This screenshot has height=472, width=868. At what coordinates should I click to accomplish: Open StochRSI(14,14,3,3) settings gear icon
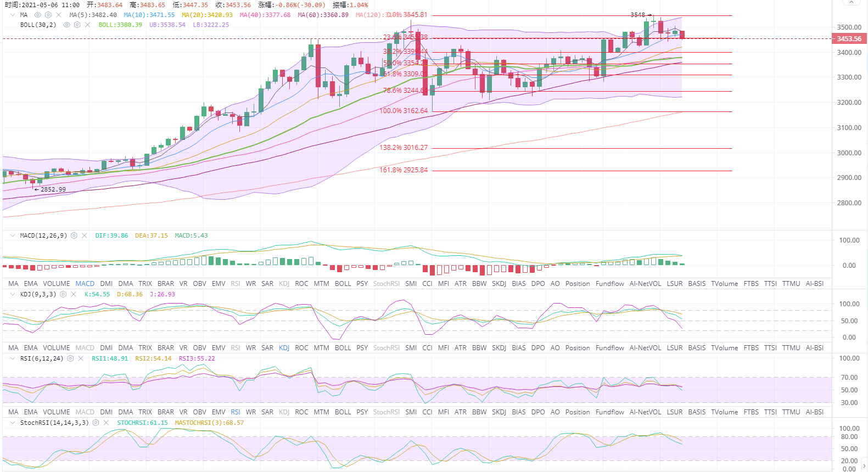(96, 423)
